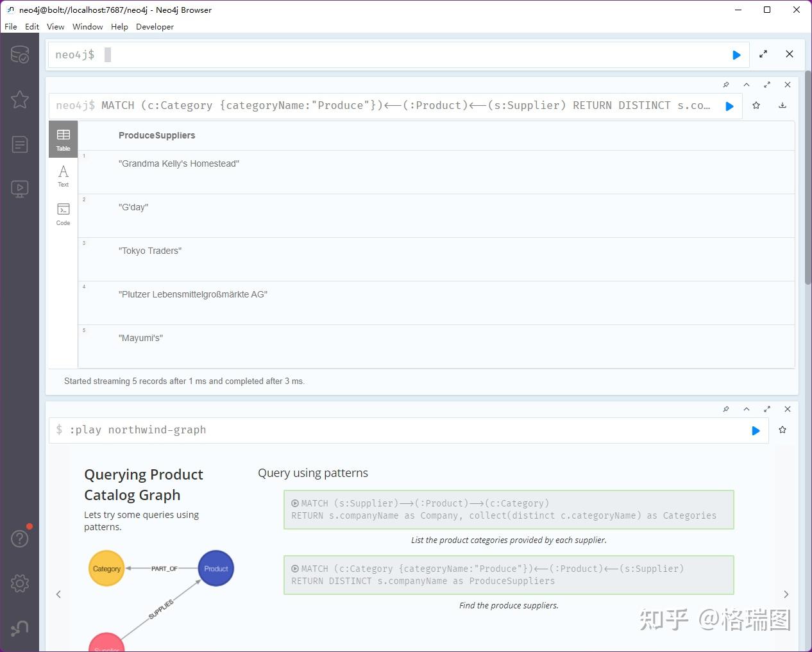Select the "Tokyo Traders" result row
The height and width of the screenshot is (652, 812).
click(436, 259)
